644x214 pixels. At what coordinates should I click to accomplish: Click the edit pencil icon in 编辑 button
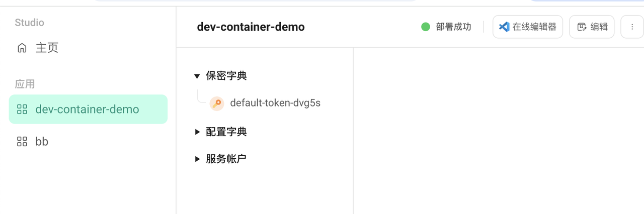pyautogui.click(x=582, y=27)
